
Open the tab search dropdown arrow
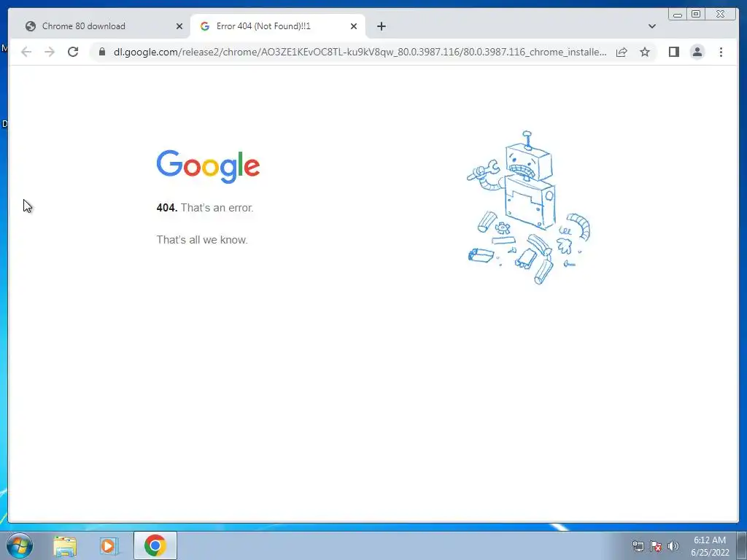tap(652, 26)
